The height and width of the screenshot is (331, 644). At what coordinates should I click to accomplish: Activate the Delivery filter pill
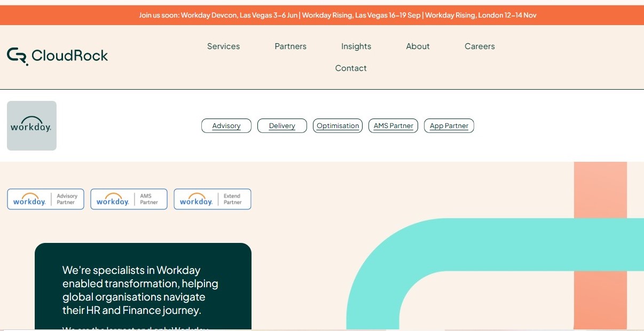click(282, 125)
